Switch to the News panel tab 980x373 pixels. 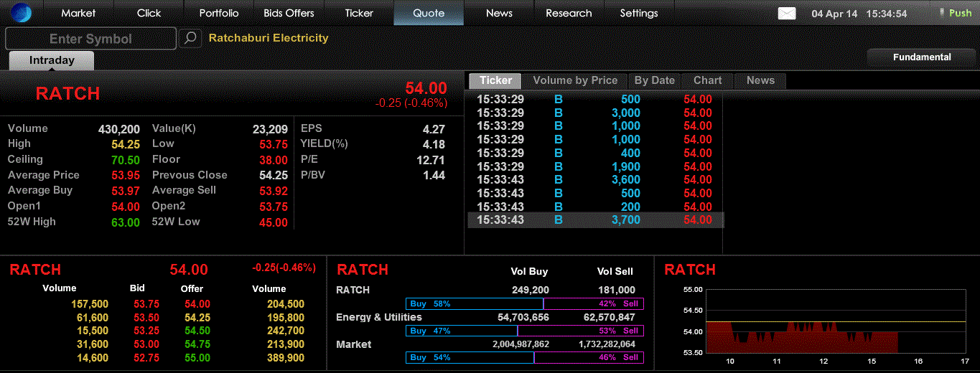pyautogui.click(x=760, y=80)
